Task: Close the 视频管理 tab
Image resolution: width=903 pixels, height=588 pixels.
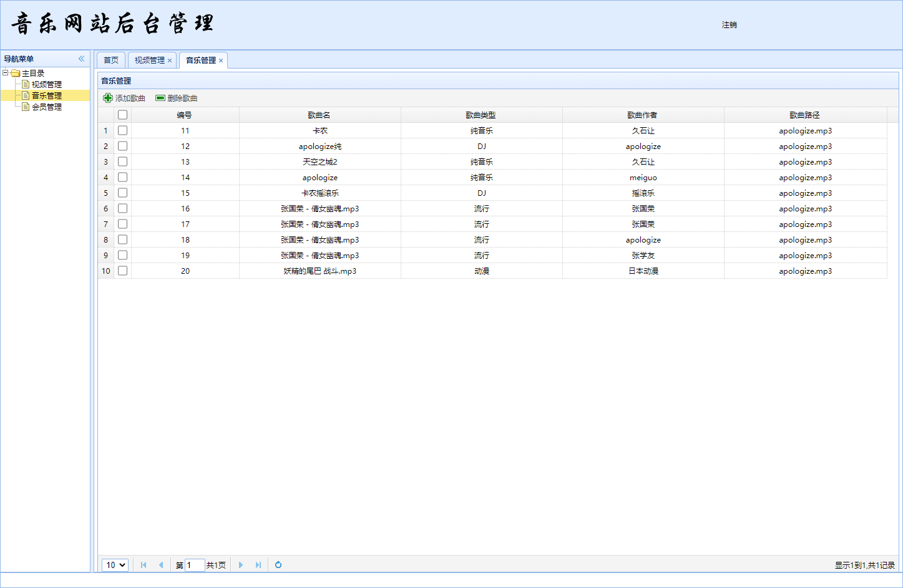Action: pyautogui.click(x=170, y=60)
